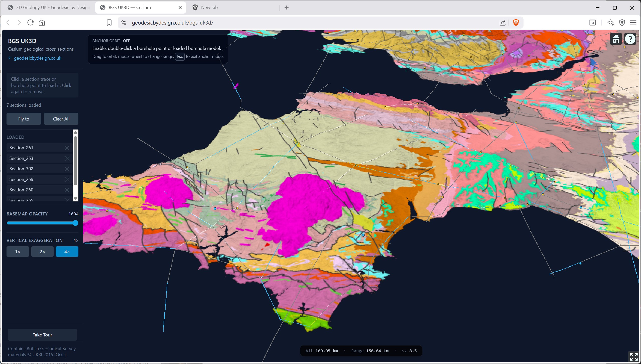641x364 pixels.
Task: Switch to BGS UK3D — Cesium tab
Action: [141, 8]
